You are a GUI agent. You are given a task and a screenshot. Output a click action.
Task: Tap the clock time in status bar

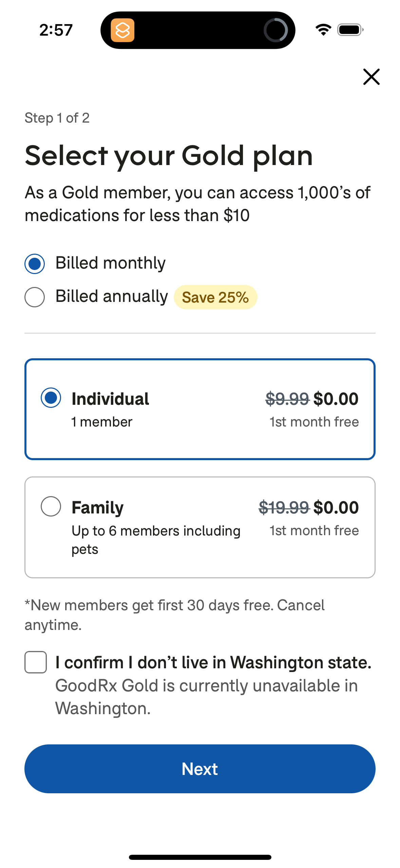(56, 30)
